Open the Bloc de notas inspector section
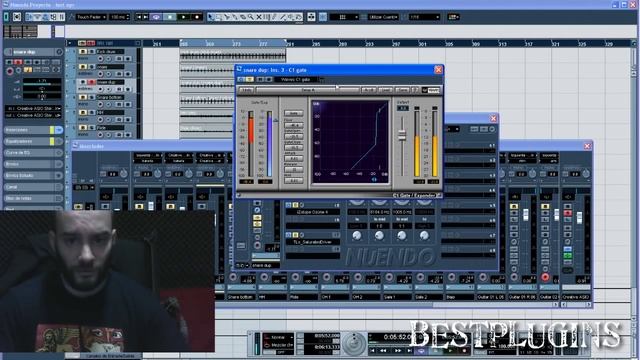 click(33, 198)
